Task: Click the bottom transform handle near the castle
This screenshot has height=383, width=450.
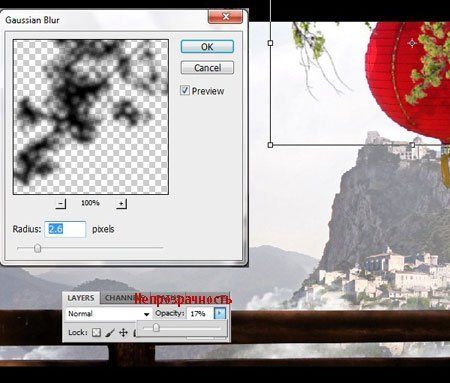Action: coord(412,145)
